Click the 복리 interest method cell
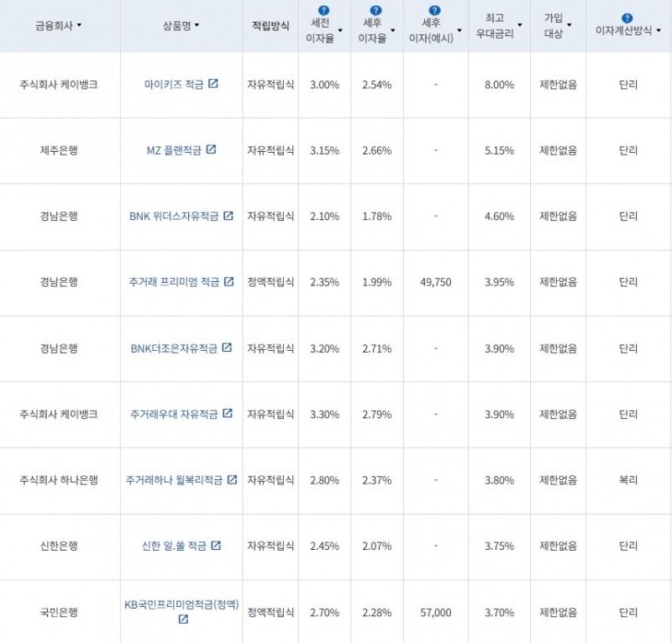Screen dimensions: 672x643 tap(628, 480)
